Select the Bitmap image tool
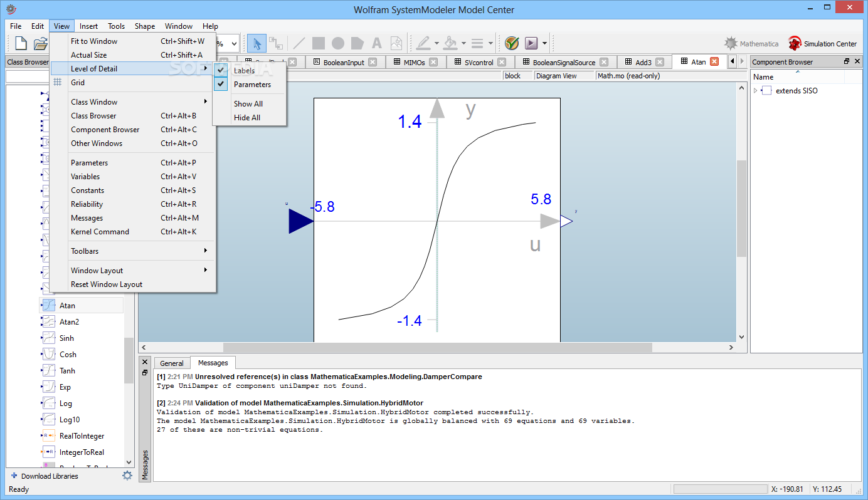This screenshot has width=868, height=500. [x=396, y=43]
